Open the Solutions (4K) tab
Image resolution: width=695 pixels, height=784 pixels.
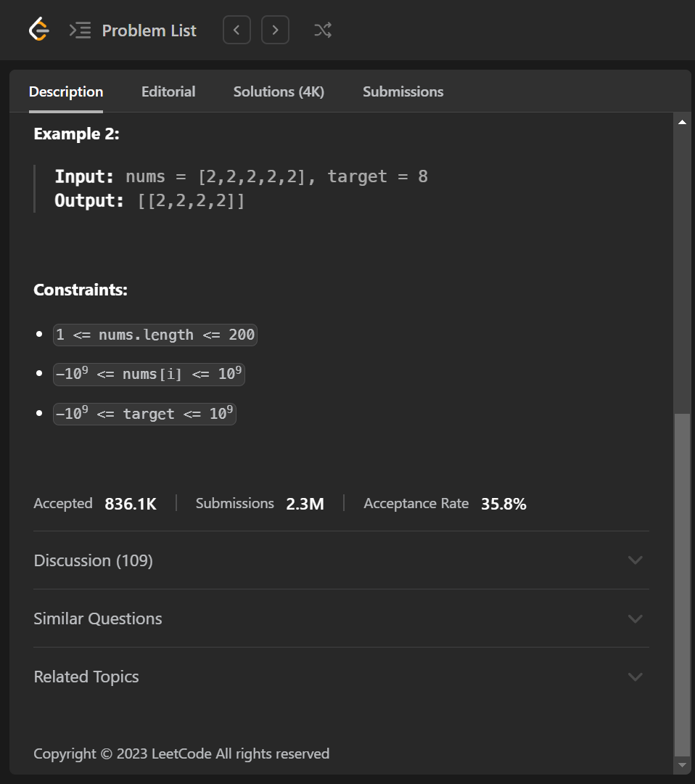[279, 92]
